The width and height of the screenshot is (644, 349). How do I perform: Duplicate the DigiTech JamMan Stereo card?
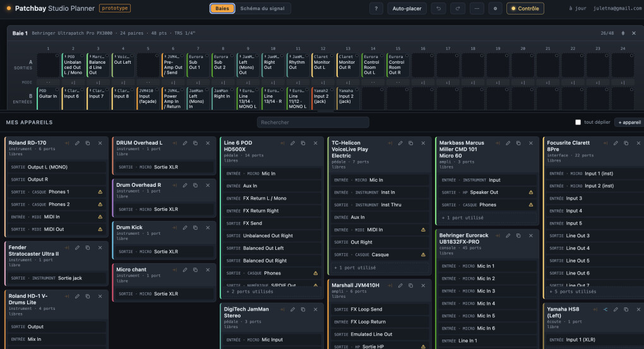pyautogui.click(x=303, y=310)
